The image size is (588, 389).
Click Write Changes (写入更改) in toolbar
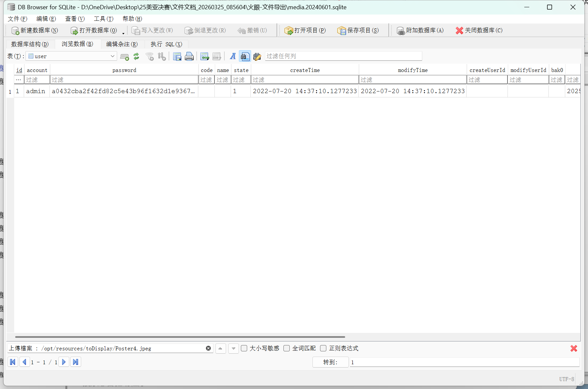point(152,30)
